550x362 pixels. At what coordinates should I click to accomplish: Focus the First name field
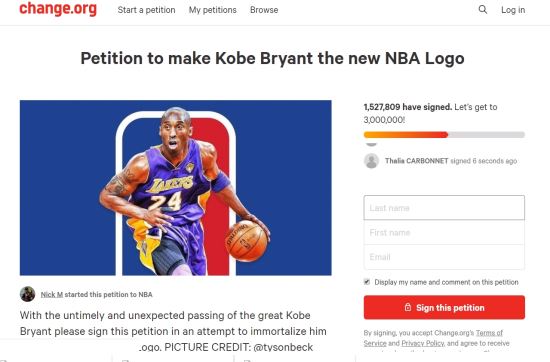(444, 232)
